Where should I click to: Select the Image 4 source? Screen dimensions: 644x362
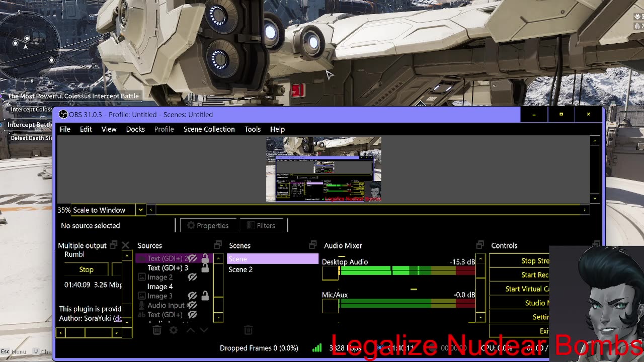coord(160,287)
